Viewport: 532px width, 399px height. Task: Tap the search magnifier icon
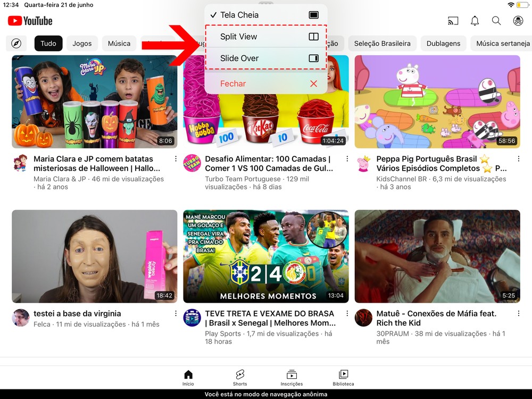pos(496,21)
